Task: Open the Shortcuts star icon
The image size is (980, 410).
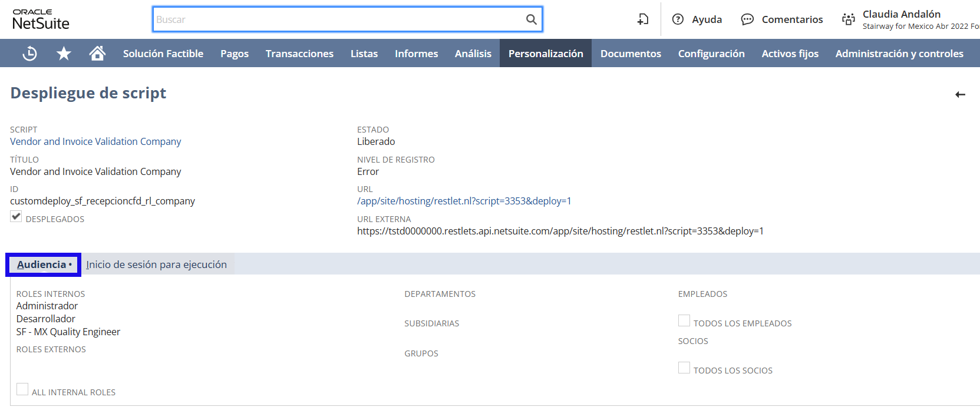Action: [64, 54]
